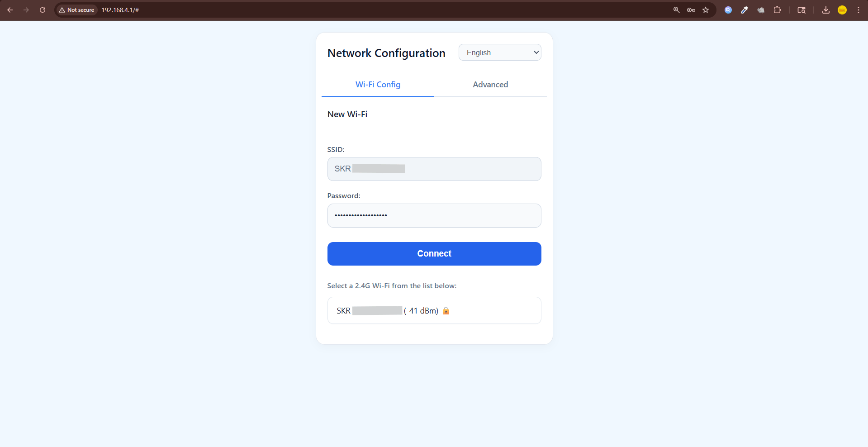Image resolution: width=868 pixels, height=447 pixels.
Task: Open Chrome's three-dot menu
Action: (858, 10)
